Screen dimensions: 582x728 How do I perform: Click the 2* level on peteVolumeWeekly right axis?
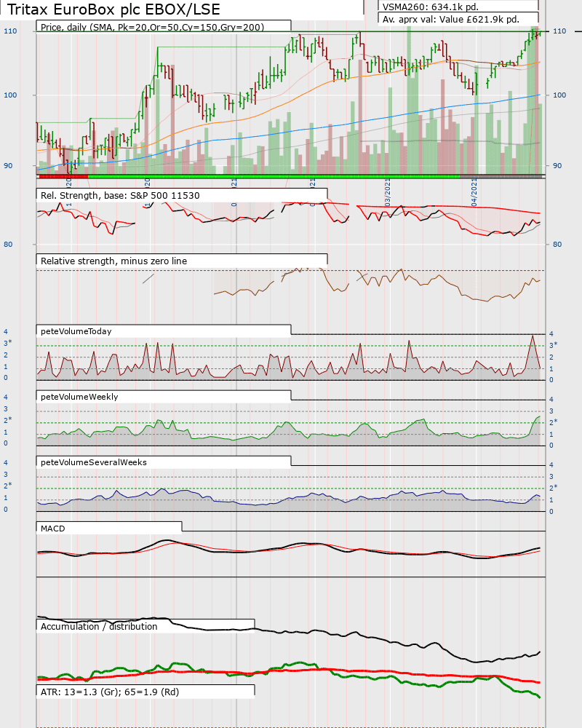point(553,422)
